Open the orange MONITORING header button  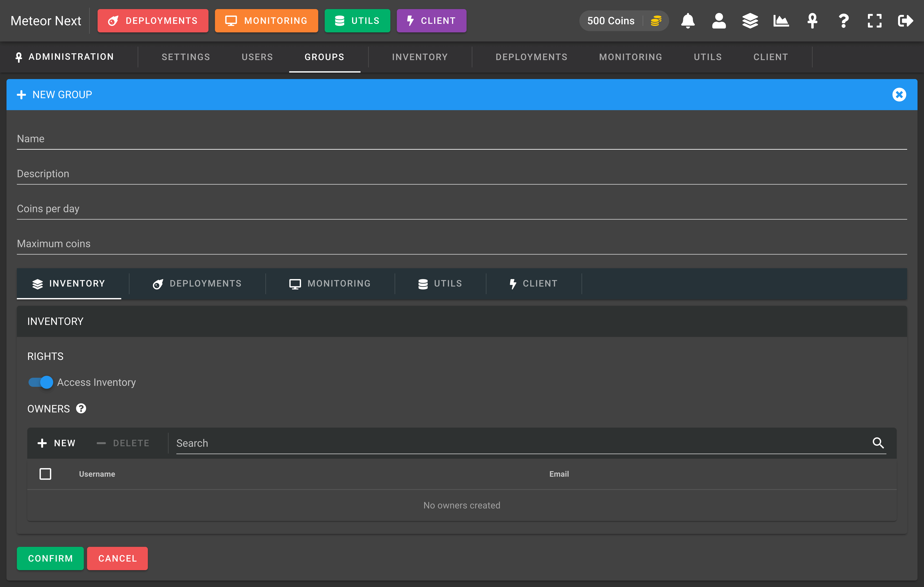coord(266,21)
